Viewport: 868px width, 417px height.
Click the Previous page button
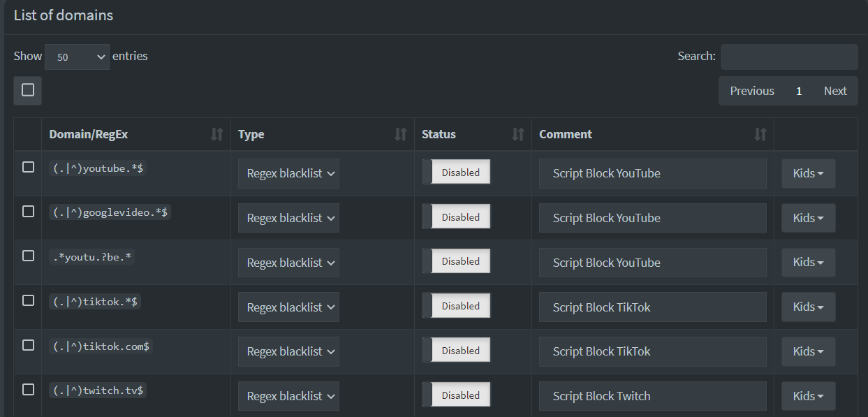tap(752, 91)
